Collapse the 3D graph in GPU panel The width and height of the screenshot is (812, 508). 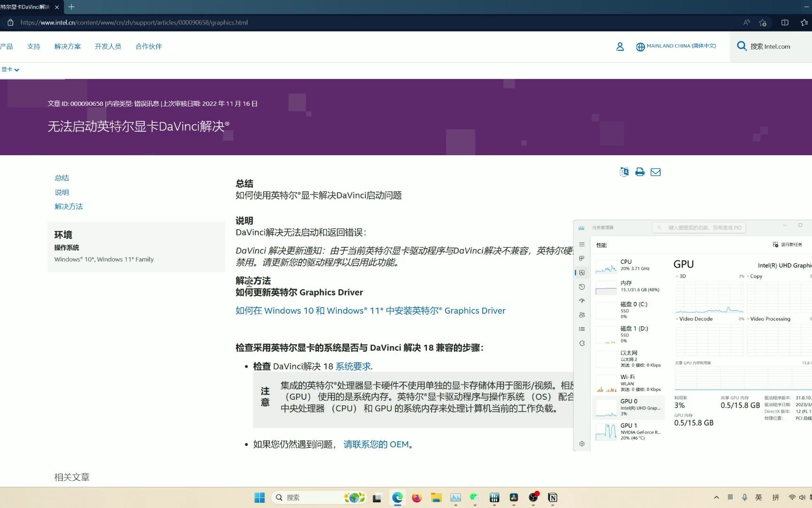point(677,276)
